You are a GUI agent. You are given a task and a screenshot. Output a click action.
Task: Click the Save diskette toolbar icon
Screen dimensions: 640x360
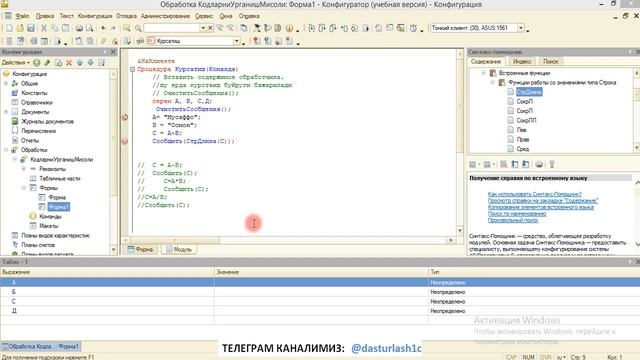31,28
